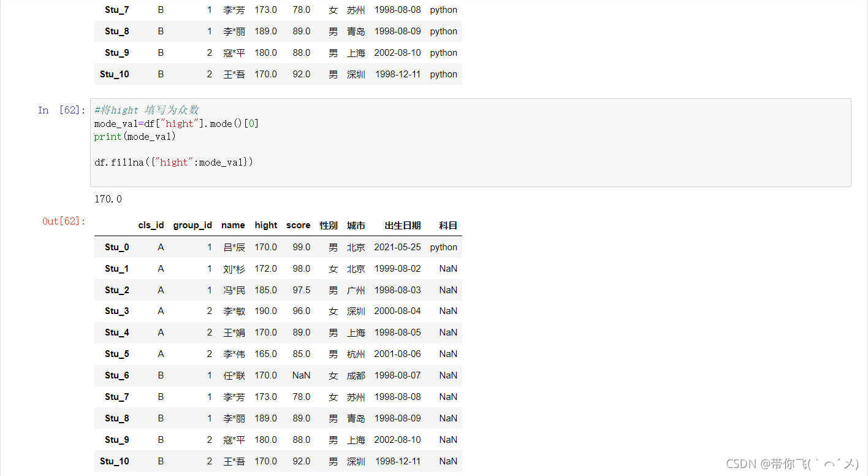Click the date cell 2001-08-06
Image resolution: width=868 pixels, height=476 pixels.
pyautogui.click(x=398, y=354)
